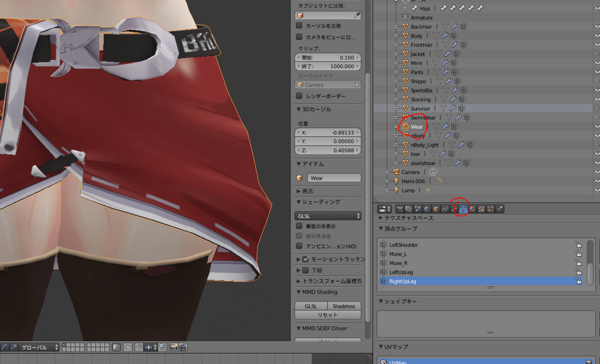
Task: Open the Physics properties tab
Action: coord(499,209)
